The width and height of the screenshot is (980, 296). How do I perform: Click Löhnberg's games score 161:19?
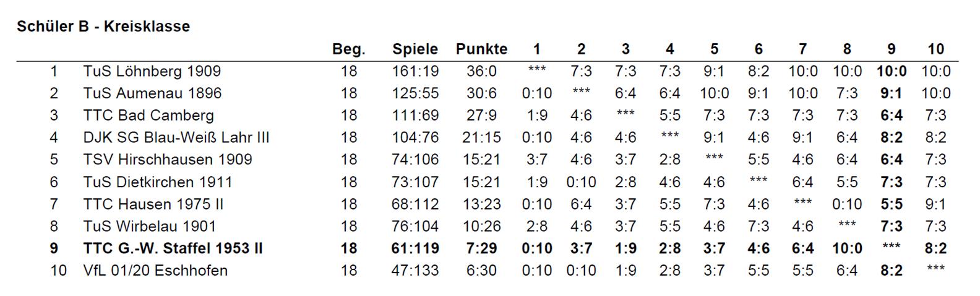[x=415, y=71]
